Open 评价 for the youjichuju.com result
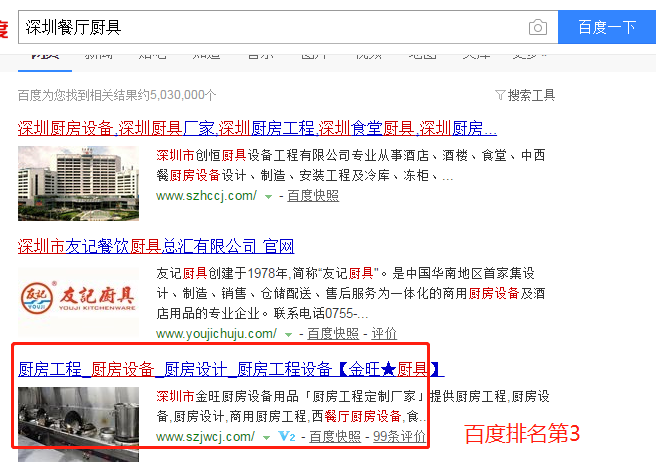The height and width of the screenshot is (473, 656). [x=384, y=334]
